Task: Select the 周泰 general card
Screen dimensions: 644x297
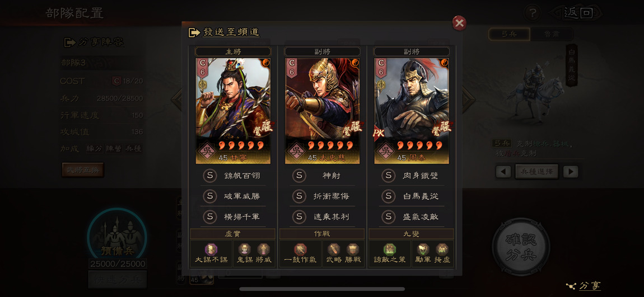Action: pyautogui.click(x=412, y=111)
